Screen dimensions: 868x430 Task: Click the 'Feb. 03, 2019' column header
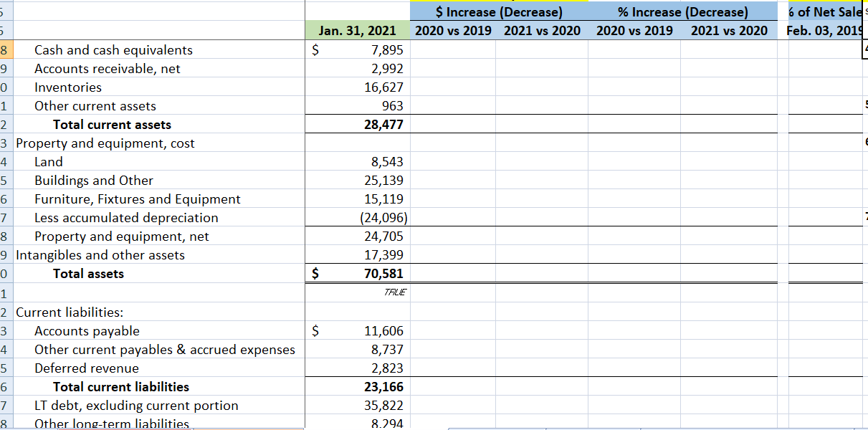click(x=826, y=30)
